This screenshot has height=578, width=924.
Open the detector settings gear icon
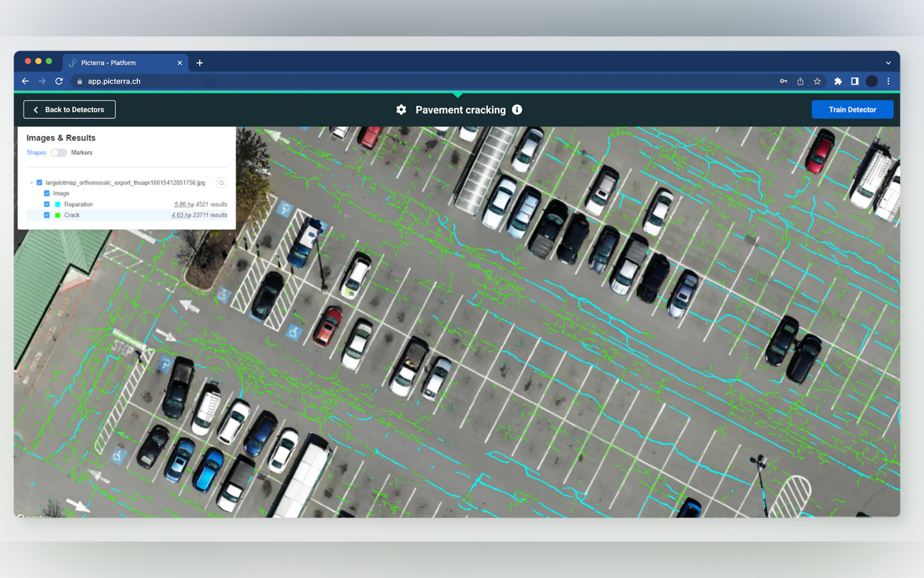[x=401, y=110]
